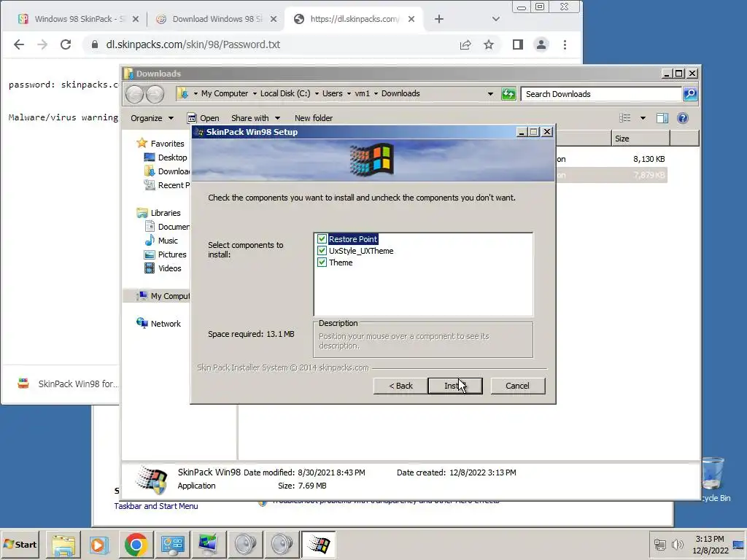Open the clock showing 3:13 PM
Image resolution: width=747 pixels, height=560 pixels.
point(710,545)
